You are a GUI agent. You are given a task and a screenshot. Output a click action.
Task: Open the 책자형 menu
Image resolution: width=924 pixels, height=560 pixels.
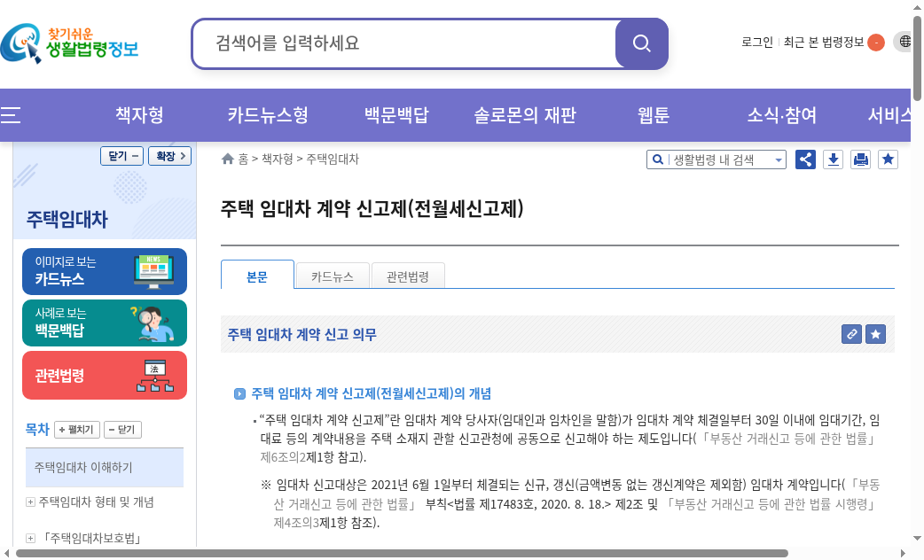[139, 115]
